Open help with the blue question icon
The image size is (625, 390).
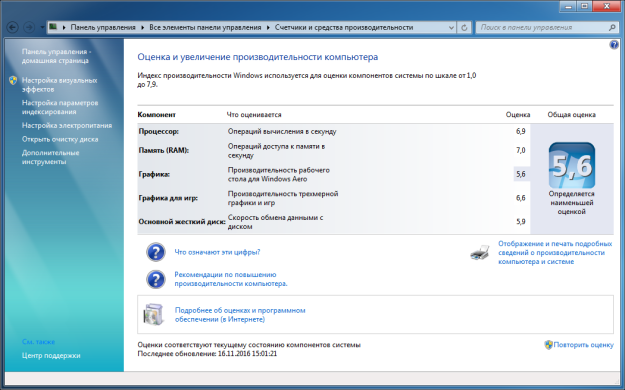(x=614, y=45)
